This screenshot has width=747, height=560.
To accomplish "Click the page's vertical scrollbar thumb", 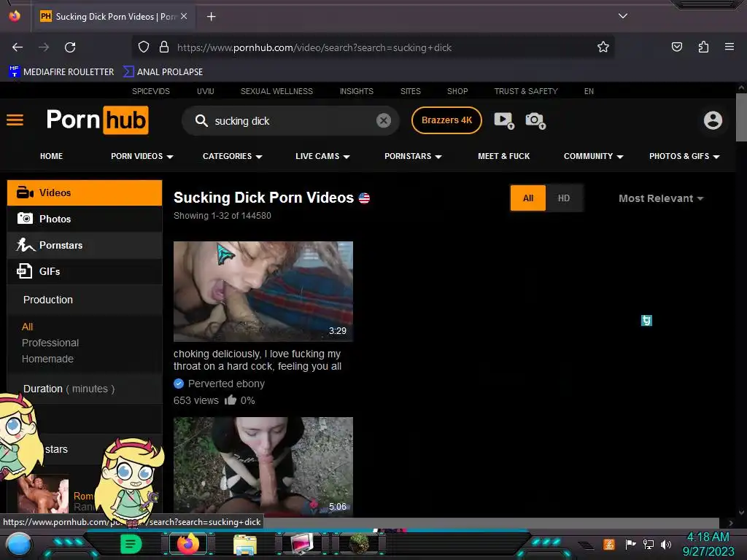I will (x=741, y=117).
